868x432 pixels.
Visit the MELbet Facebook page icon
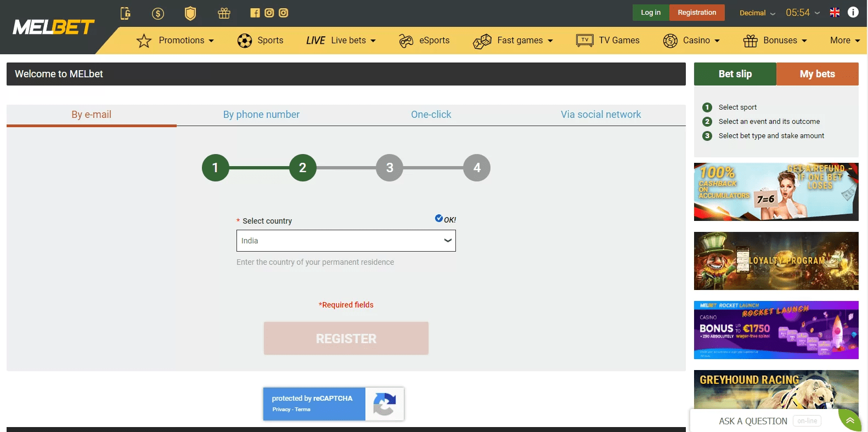click(x=255, y=13)
